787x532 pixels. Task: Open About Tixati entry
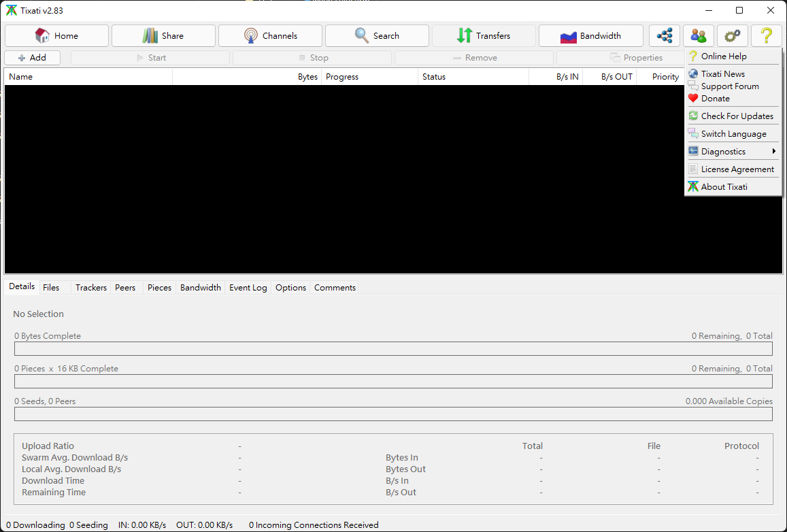[x=733, y=186]
